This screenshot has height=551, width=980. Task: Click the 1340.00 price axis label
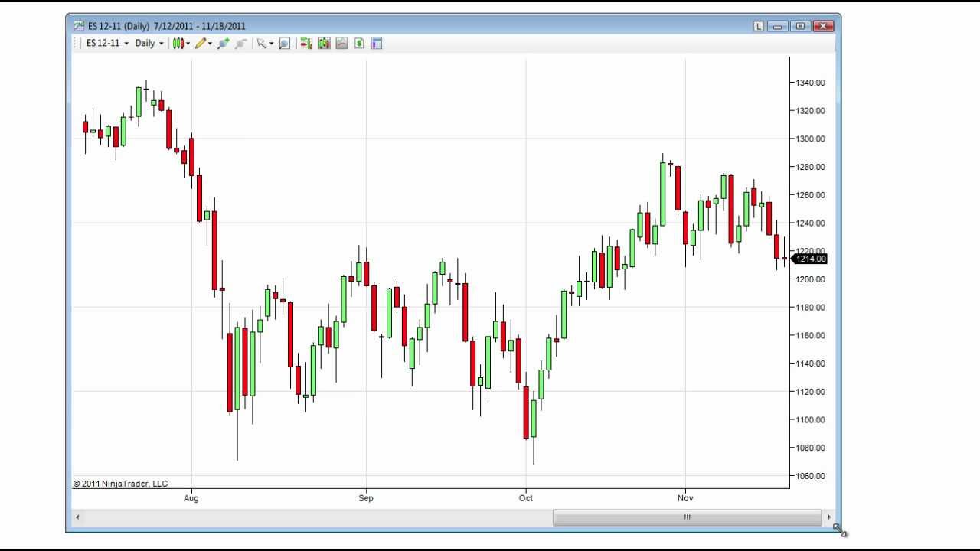pyautogui.click(x=810, y=83)
